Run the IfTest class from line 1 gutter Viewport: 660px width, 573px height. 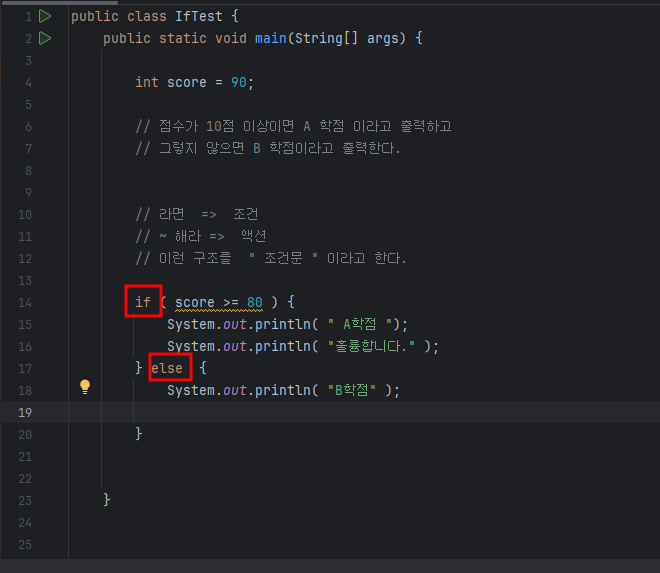[45, 16]
